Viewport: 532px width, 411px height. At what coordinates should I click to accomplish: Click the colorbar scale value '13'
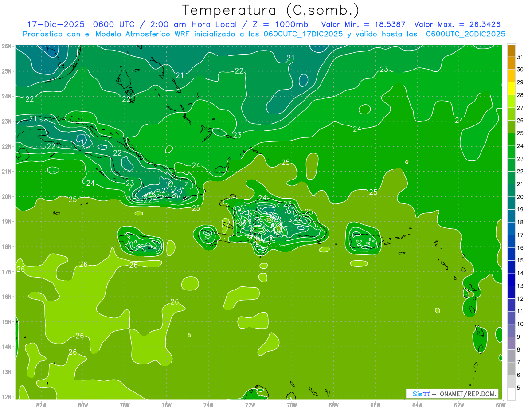point(520,286)
